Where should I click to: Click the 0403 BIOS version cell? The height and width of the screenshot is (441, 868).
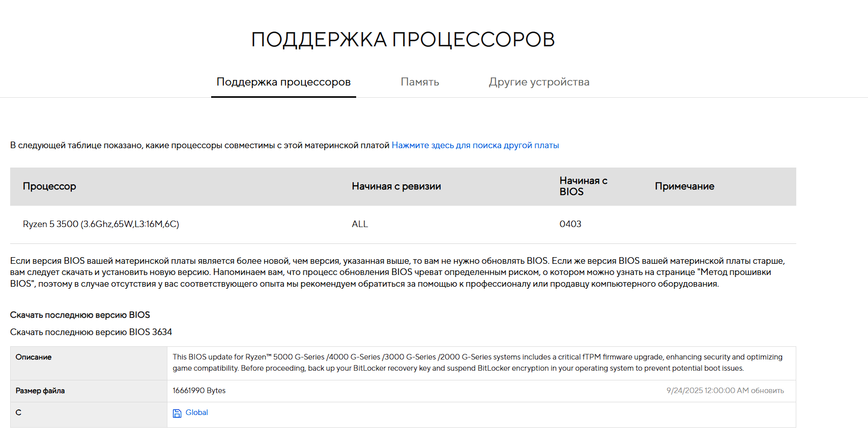click(x=570, y=224)
